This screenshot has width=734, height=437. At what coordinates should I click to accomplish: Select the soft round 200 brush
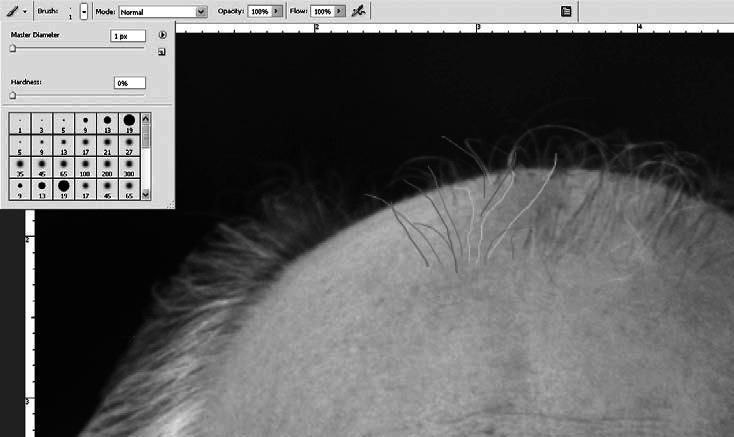(107, 168)
